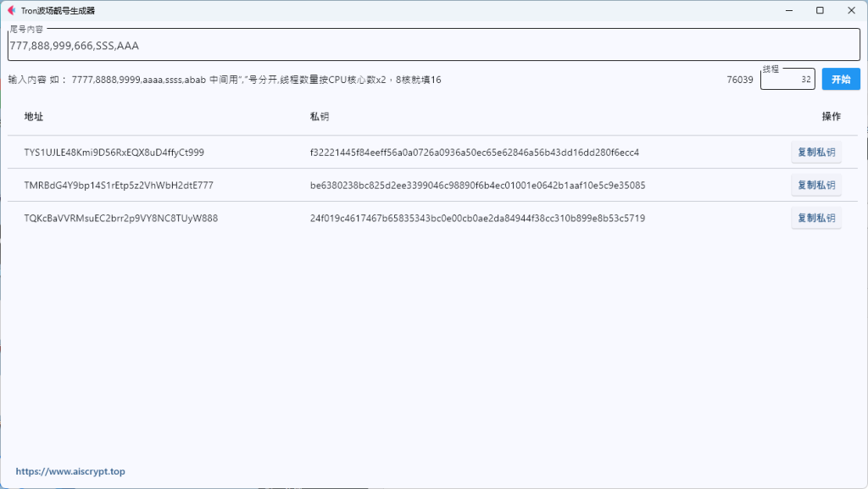Click private key starting be6380238bc8

coord(478,186)
